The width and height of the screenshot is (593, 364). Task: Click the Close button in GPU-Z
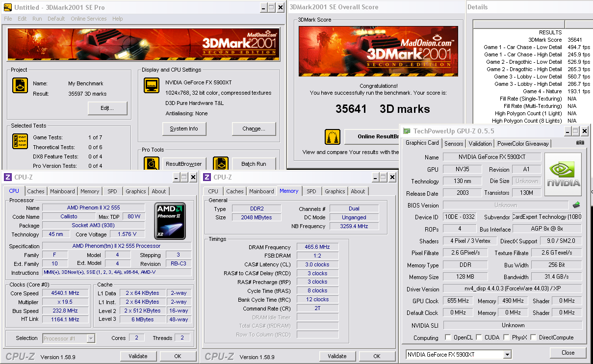point(568,353)
